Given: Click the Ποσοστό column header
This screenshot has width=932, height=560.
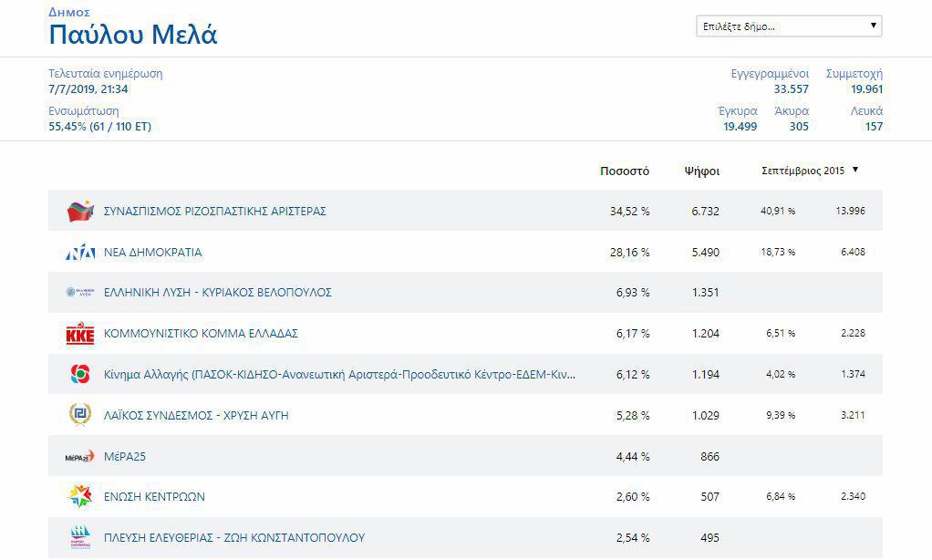Looking at the screenshot, I should point(624,171).
